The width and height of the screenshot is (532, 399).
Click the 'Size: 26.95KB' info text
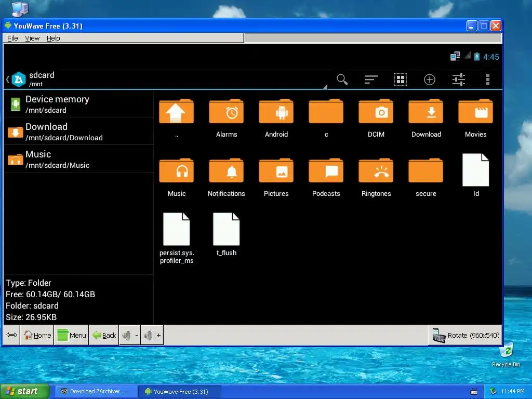point(31,317)
